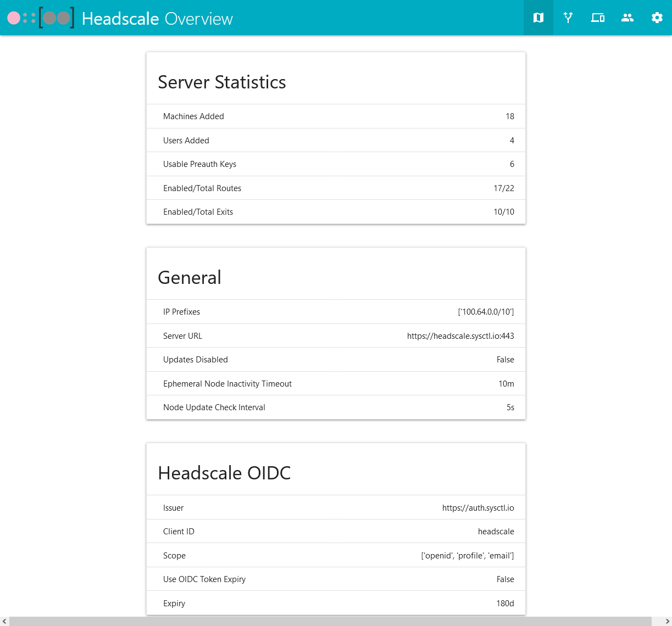Click the horizontal scrollbar thumb
Image resolution: width=672 pixels, height=626 pixels.
pos(330,621)
